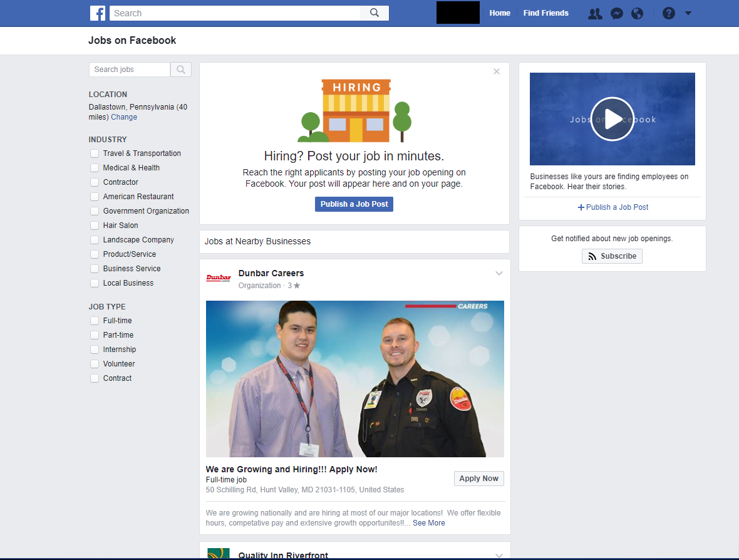Open Find Friends in top bar
739x560 pixels.
(545, 13)
